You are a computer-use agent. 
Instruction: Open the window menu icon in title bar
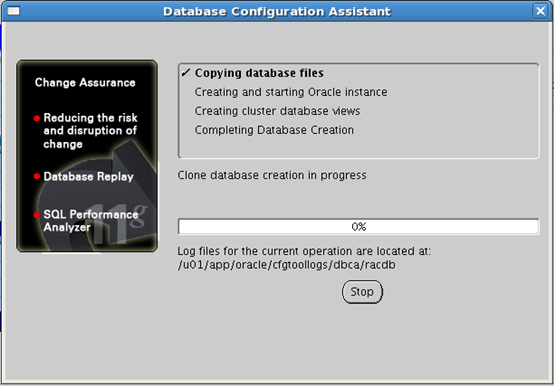[13, 11]
